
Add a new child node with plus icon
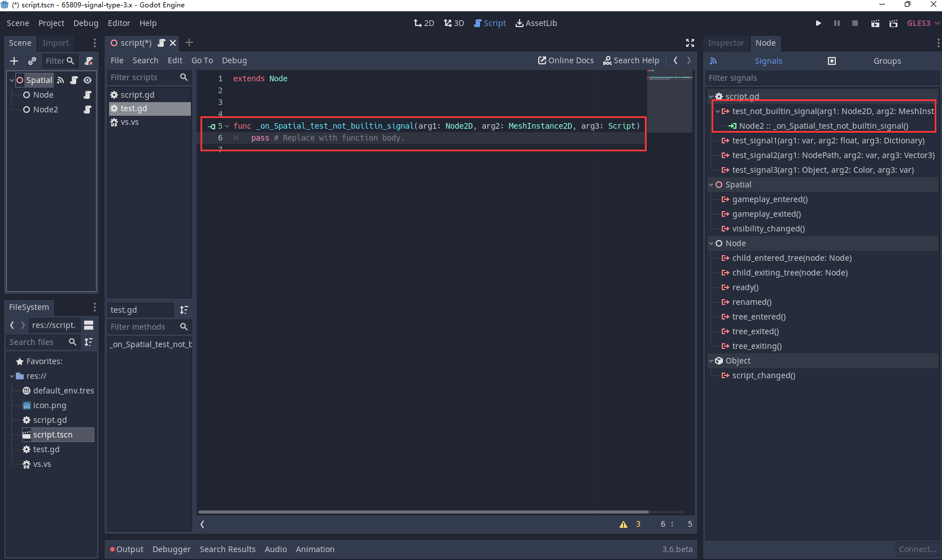(14, 61)
